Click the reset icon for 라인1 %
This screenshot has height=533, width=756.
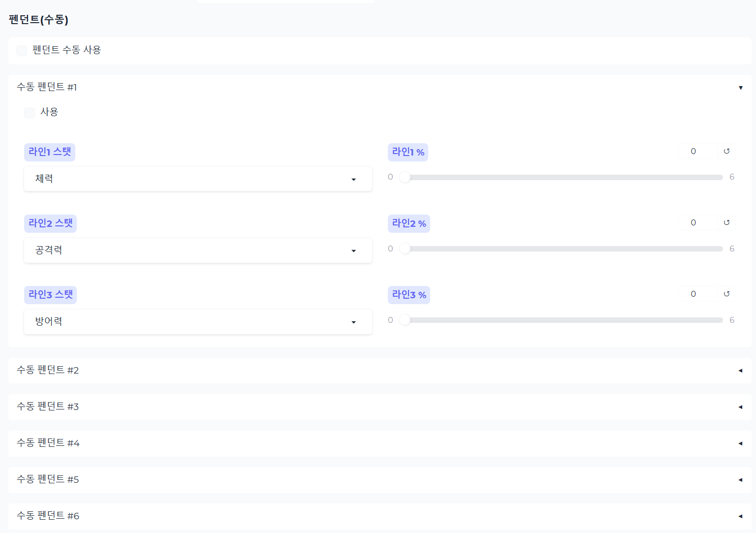pyautogui.click(x=726, y=151)
